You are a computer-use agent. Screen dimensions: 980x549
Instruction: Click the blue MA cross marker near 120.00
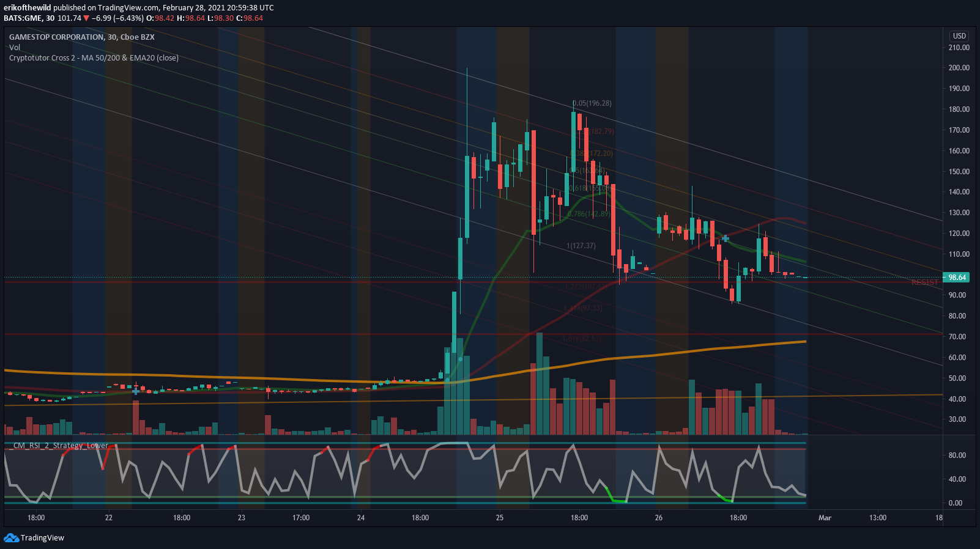(x=726, y=238)
